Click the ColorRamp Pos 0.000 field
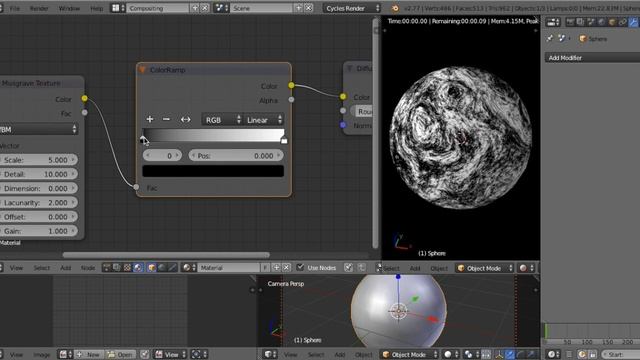This screenshot has width=640, height=360. pyautogui.click(x=236, y=156)
